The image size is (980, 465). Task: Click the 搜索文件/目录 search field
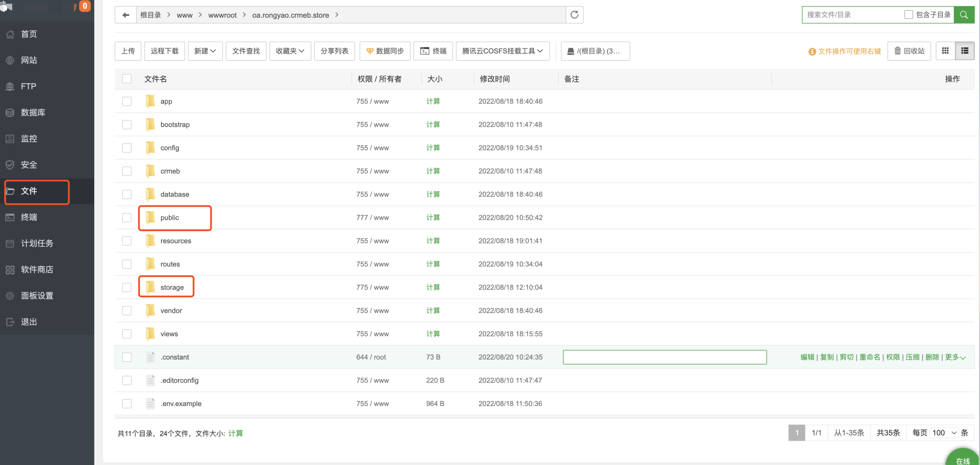pos(852,15)
